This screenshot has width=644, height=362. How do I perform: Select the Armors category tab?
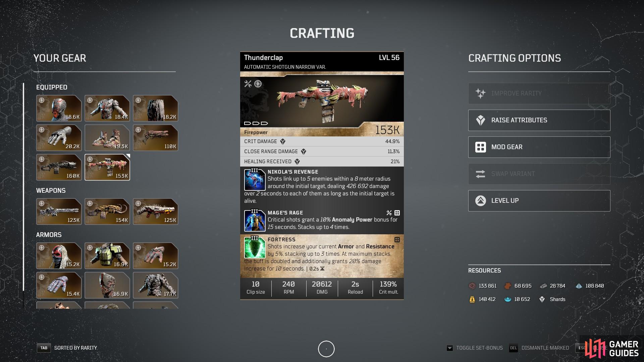click(x=50, y=234)
